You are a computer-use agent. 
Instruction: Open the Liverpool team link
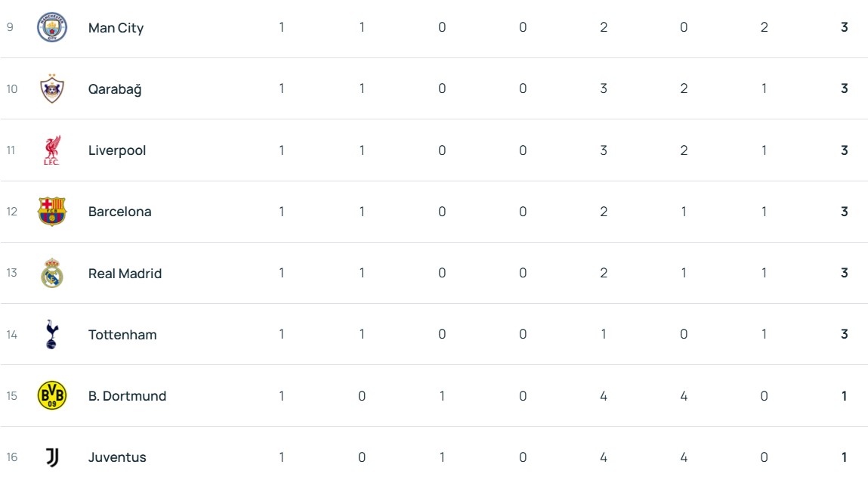pos(117,150)
